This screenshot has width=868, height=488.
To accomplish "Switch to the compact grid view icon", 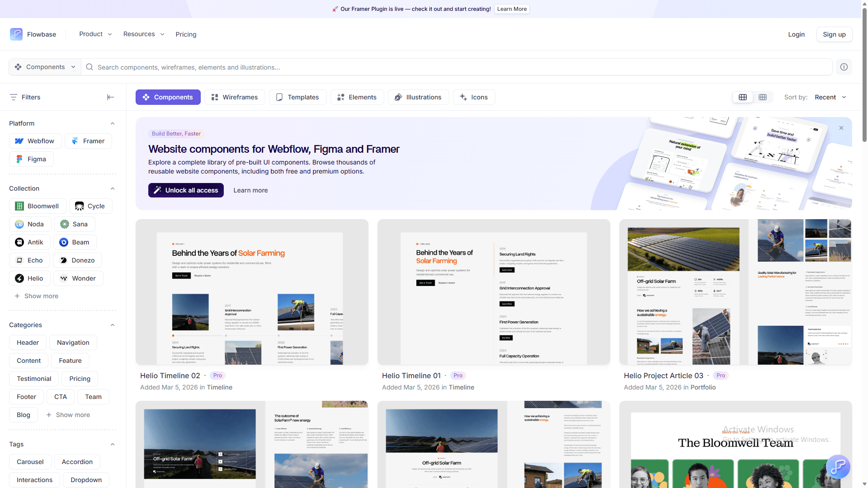I will [x=763, y=97].
